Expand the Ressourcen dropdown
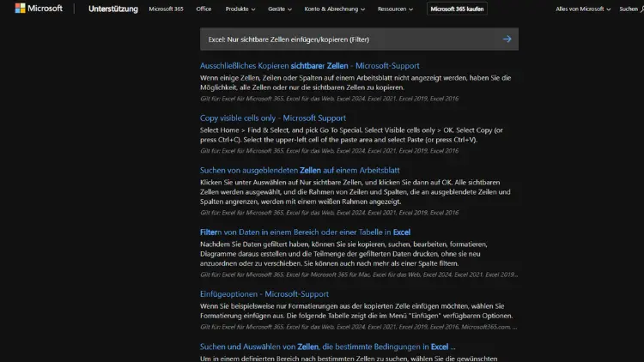Screen dimensions: 644x362 (395, 9)
